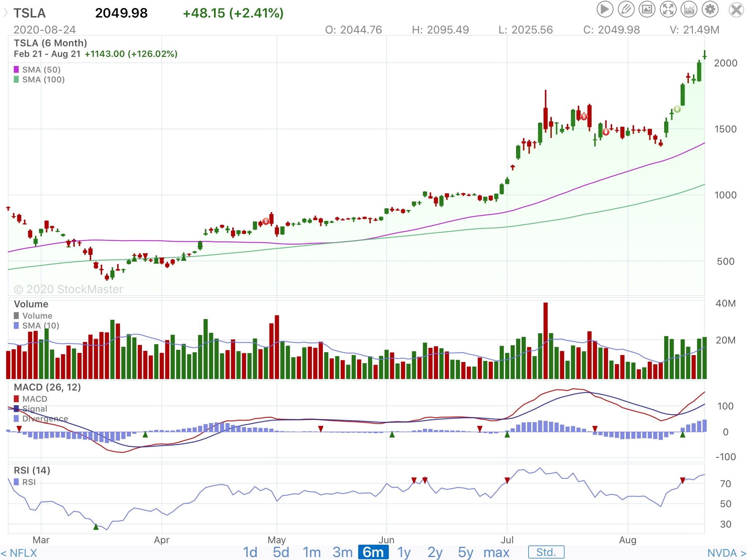The width and height of the screenshot is (747, 560).
Task: Start chart playback with the play icon
Action: click(605, 9)
